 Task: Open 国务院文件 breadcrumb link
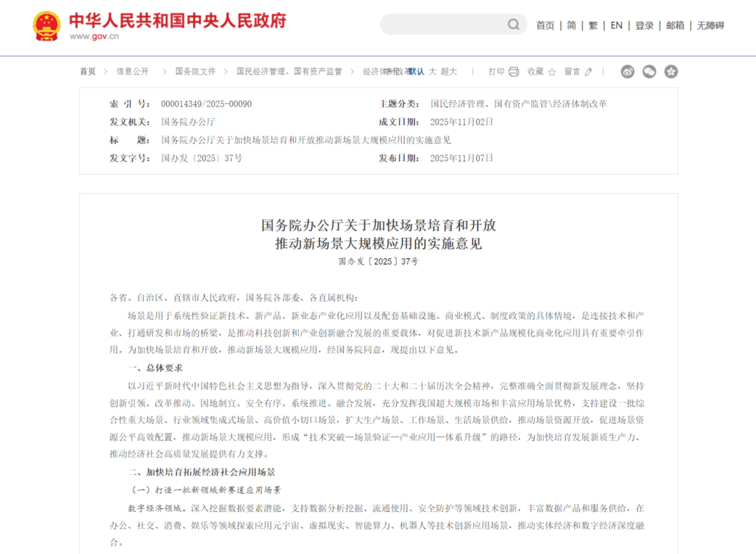point(195,71)
